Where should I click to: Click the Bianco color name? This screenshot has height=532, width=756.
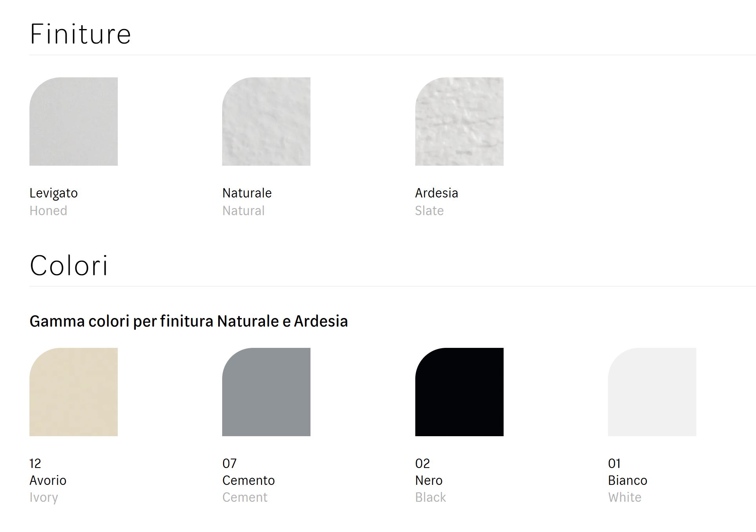(x=627, y=480)
